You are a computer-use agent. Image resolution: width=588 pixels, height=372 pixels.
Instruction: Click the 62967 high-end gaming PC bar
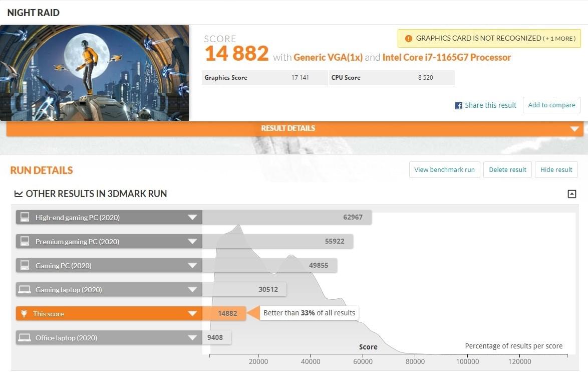click(x=287, y=218)
